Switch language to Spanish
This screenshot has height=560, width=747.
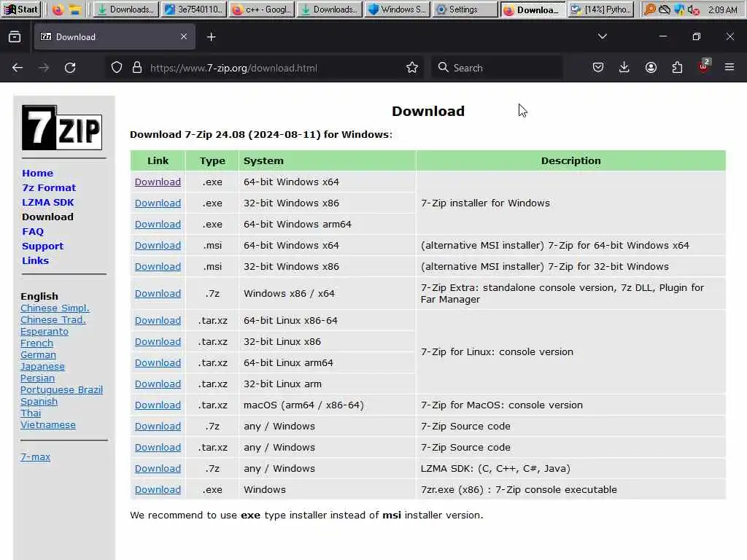tap(39, 402)
